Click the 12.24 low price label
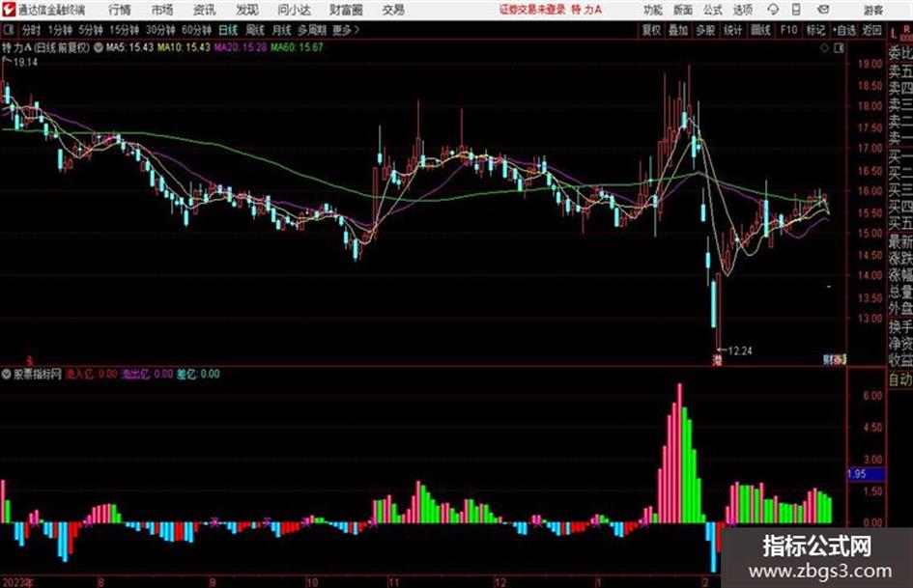Image resolution: width=913 pixels, height=588 pixels. tap(740, 351)
